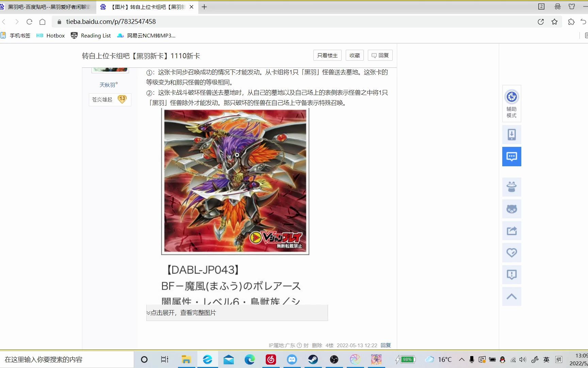The width and height of the screenshot is (588, 368).
Task: Click the blue sidebar comment icon
Action: [x=511, y=156]
